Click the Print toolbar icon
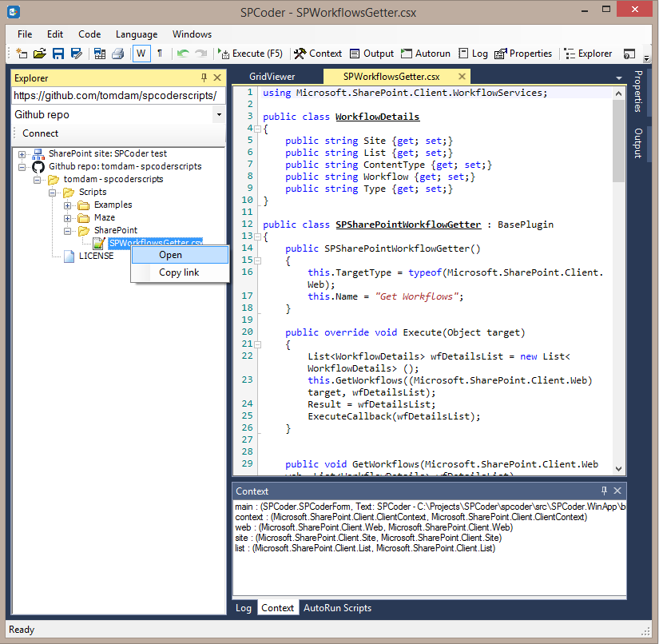Screen dimensions: 659x644 click(118, 54)
